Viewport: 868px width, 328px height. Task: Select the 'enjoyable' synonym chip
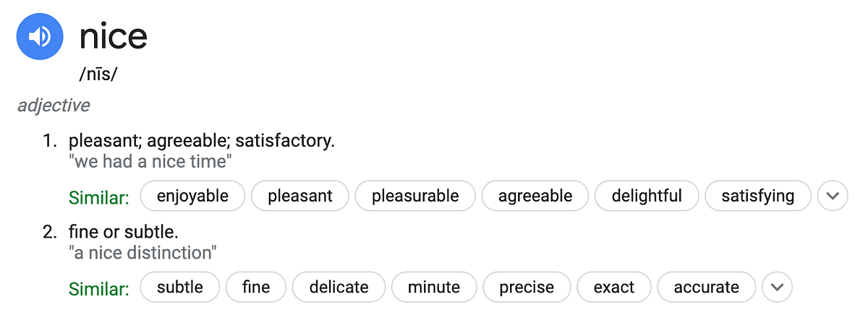click(192, 196)
